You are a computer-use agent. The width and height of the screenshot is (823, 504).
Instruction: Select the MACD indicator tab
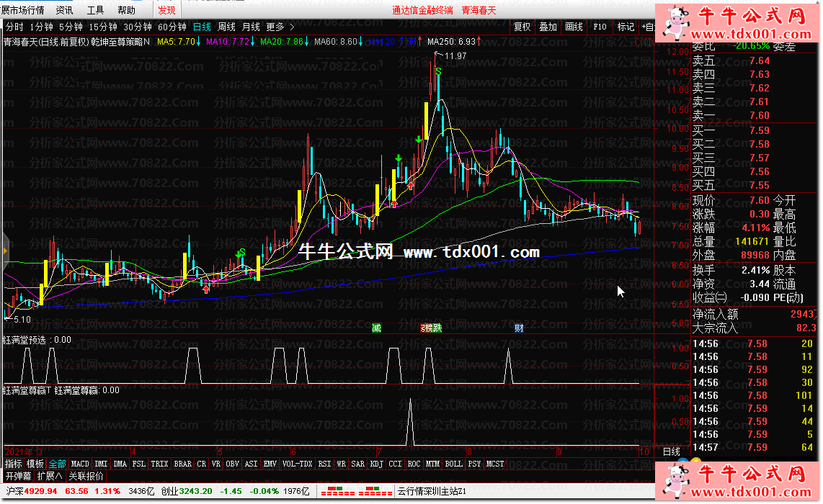[80, 464]
